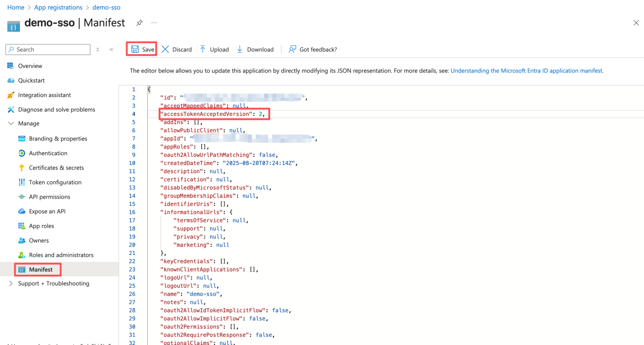The image size is (644, 345).
Task: Expand Support + Troubleshooting section
Action: 11,283
